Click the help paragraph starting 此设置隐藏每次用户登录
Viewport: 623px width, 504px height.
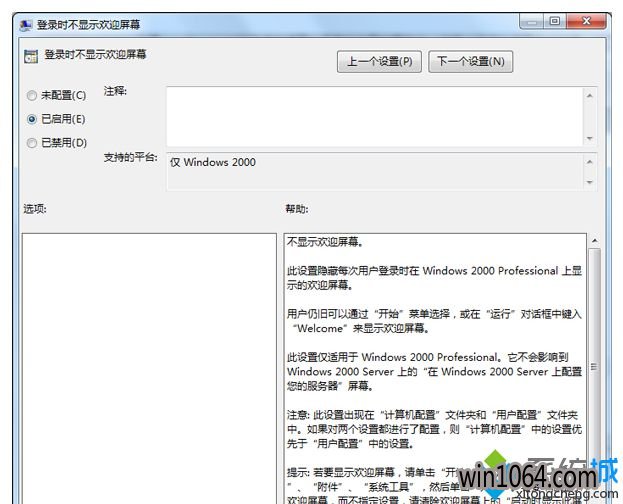(434, 278)
